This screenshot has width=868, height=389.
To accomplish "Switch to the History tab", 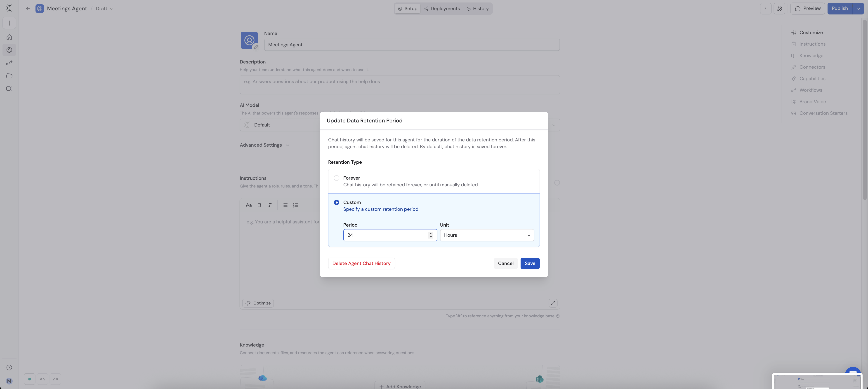I will [477, 8].
